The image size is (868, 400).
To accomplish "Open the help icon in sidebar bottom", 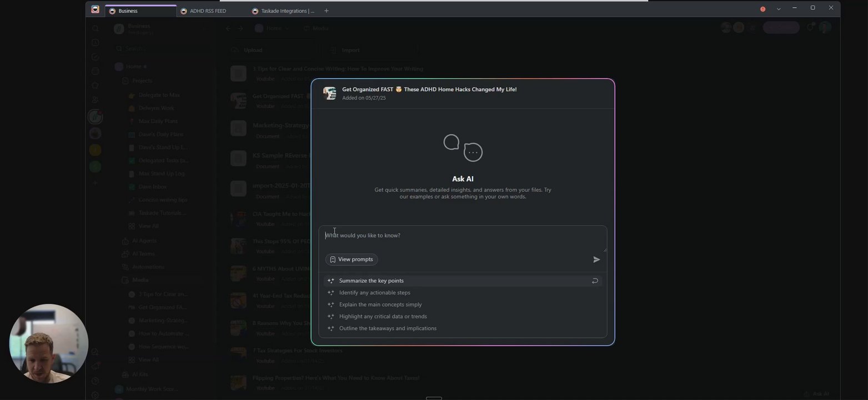I will pos(95,381).
